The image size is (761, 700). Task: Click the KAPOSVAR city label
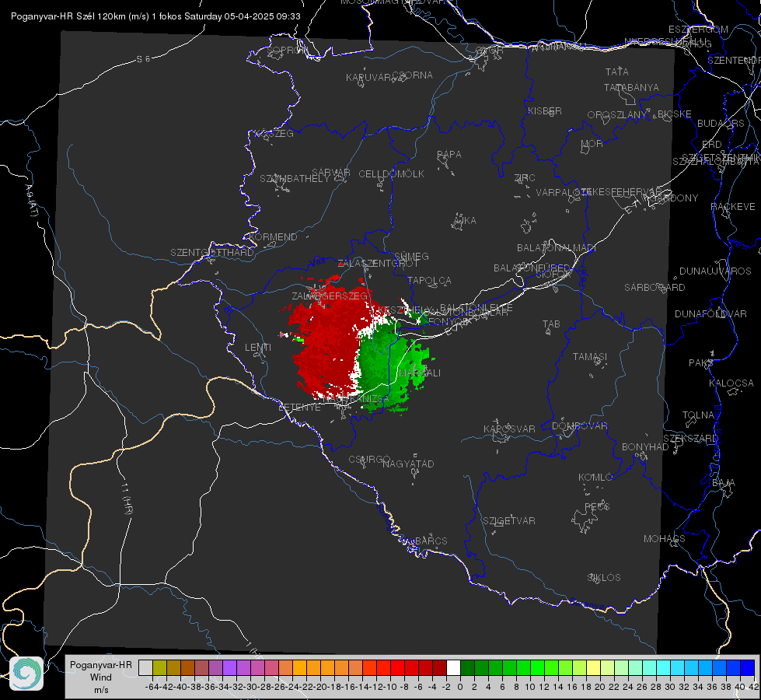509,429
